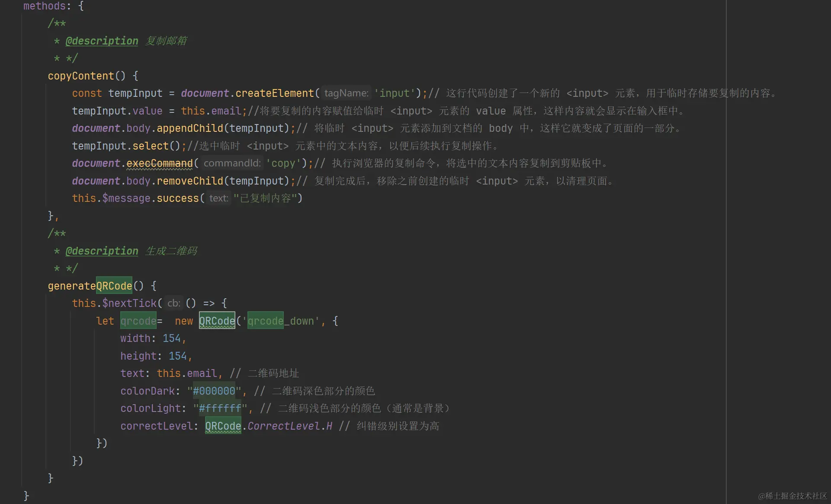Click the cb: hint in $nextTick
The image size is (831, 504).
coord(173,303)
